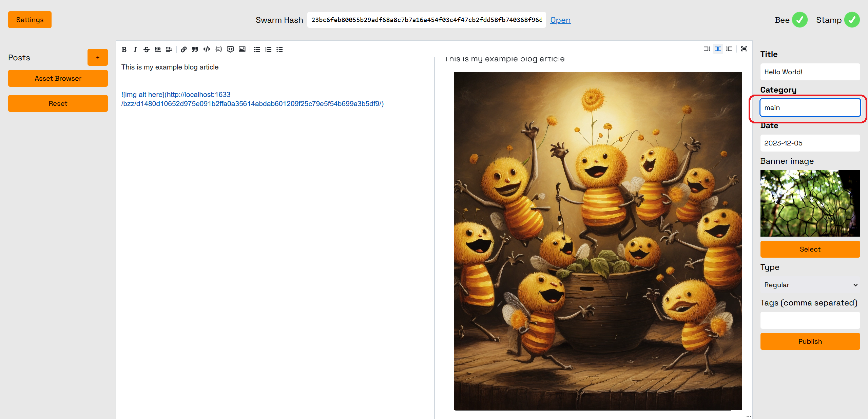Screen dimensions: 868x419
Task: Insert numbered ordered list
Action: 268,49
